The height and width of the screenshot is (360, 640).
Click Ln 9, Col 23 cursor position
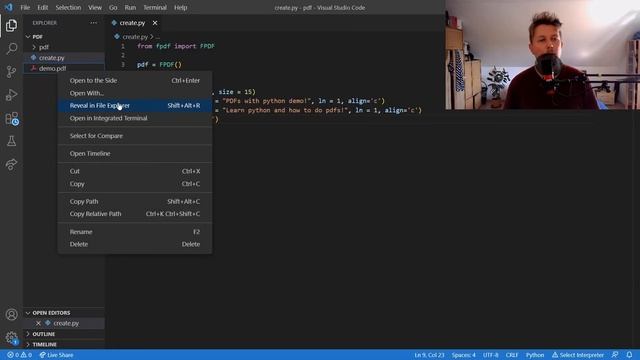point(429,355)
